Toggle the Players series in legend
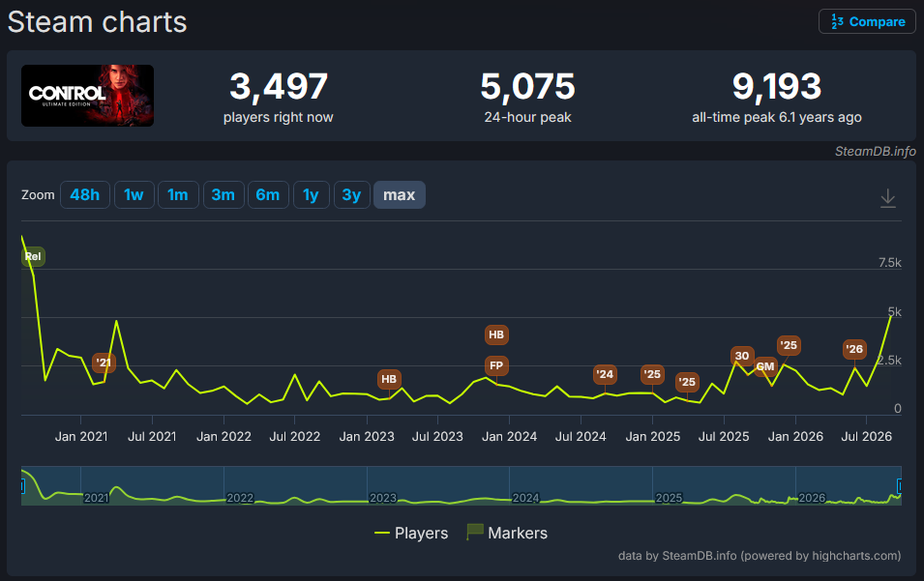 coord(411,534)
